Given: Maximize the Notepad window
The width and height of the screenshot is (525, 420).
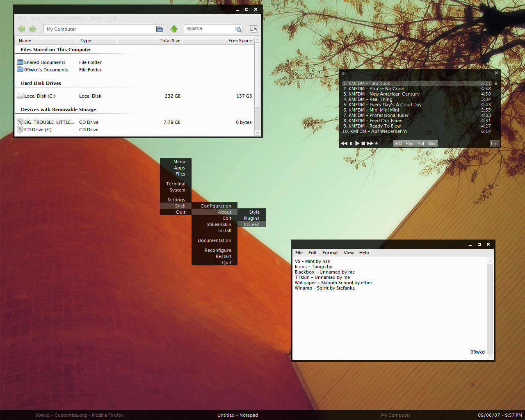Looking at the screenshot, I should point(479,244).
